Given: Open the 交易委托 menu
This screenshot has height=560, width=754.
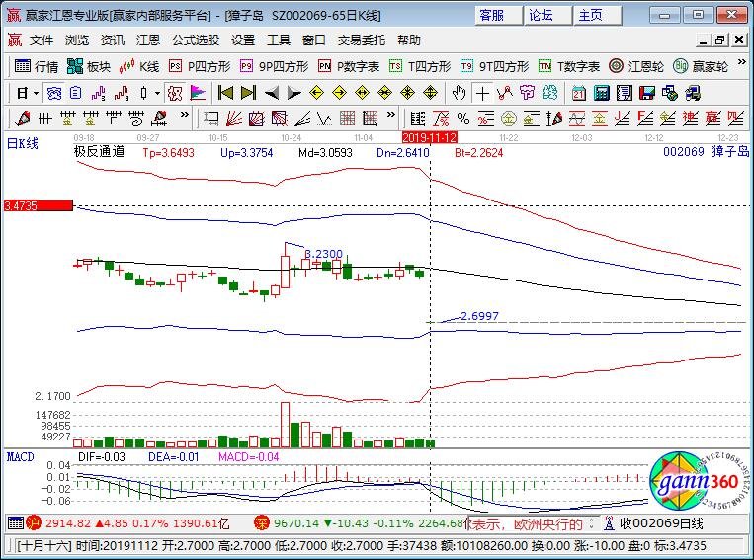Looking at the screenshot, I should (362, 40).
